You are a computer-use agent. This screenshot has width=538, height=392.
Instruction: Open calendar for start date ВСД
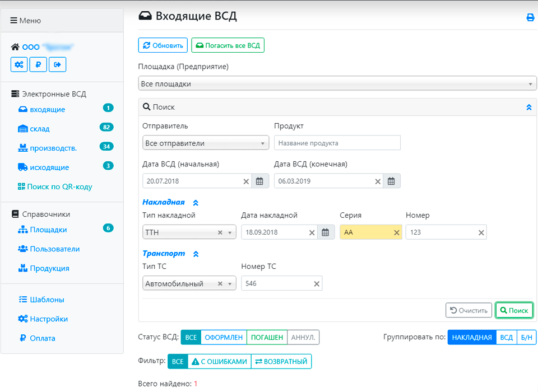[259, 181]
